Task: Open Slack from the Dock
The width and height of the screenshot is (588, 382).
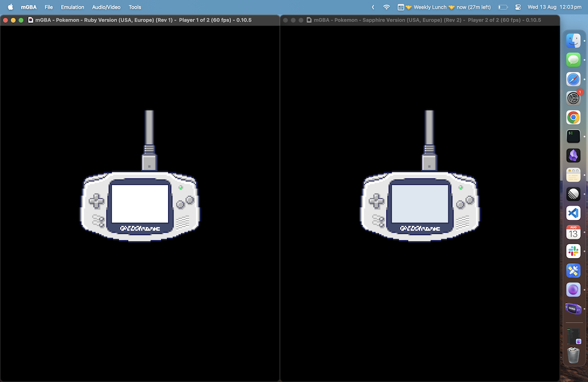Action: [573, 251]
